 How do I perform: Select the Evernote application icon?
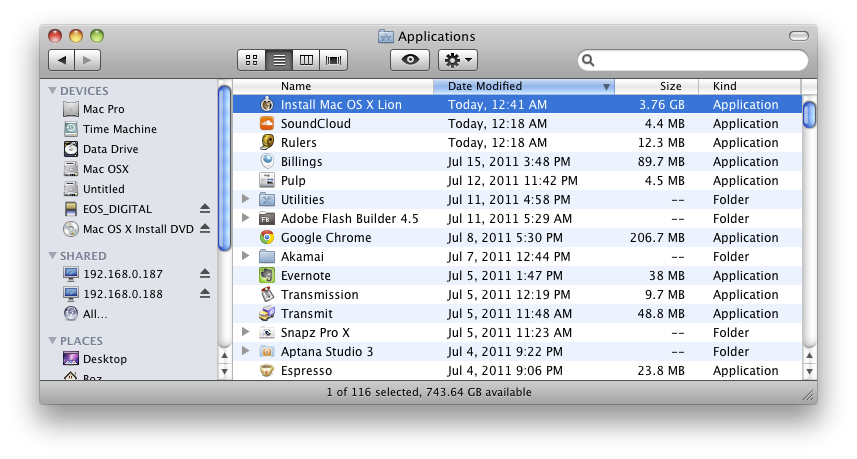(x=267, y=276)
